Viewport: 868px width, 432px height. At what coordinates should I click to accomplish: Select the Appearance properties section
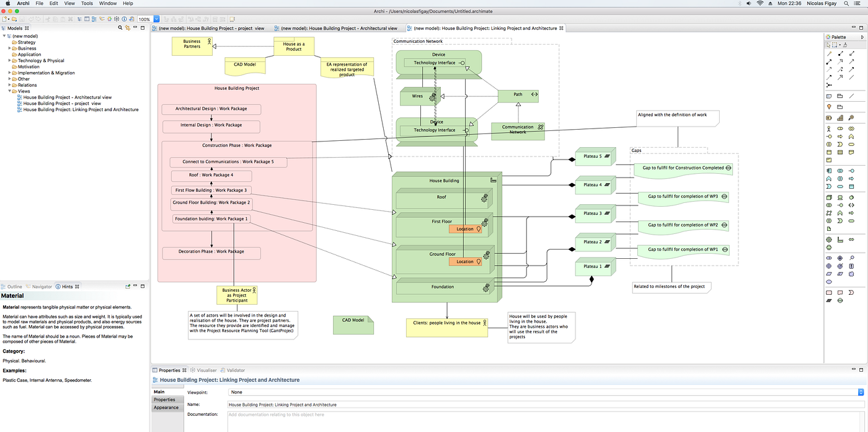pyautogui.click(x=166, y=407)
